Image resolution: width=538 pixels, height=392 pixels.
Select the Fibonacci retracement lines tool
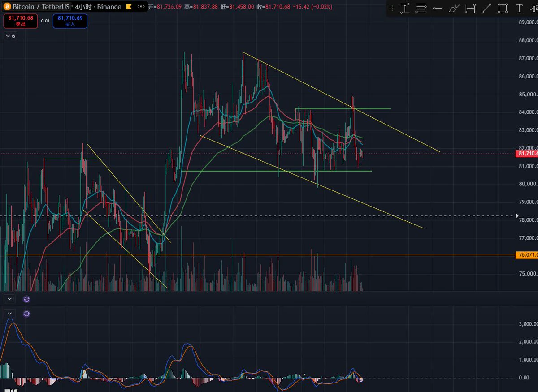coord(421,8)
